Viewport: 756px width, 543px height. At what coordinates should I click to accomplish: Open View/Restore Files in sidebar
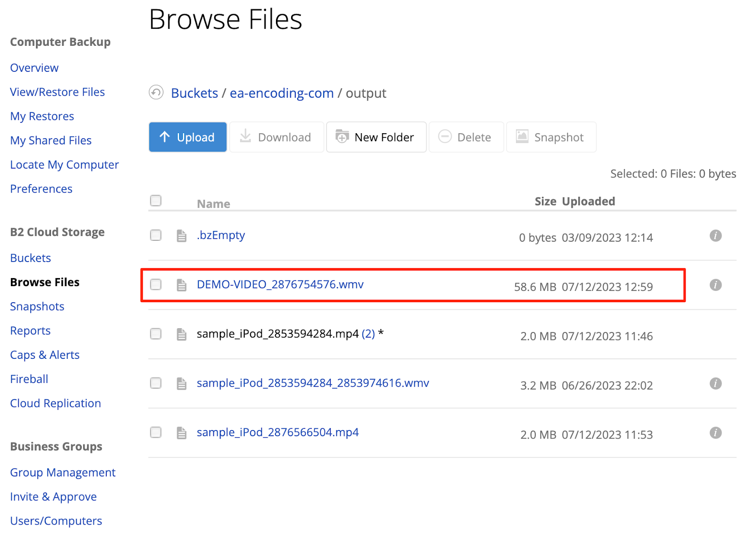coord(58,92)
